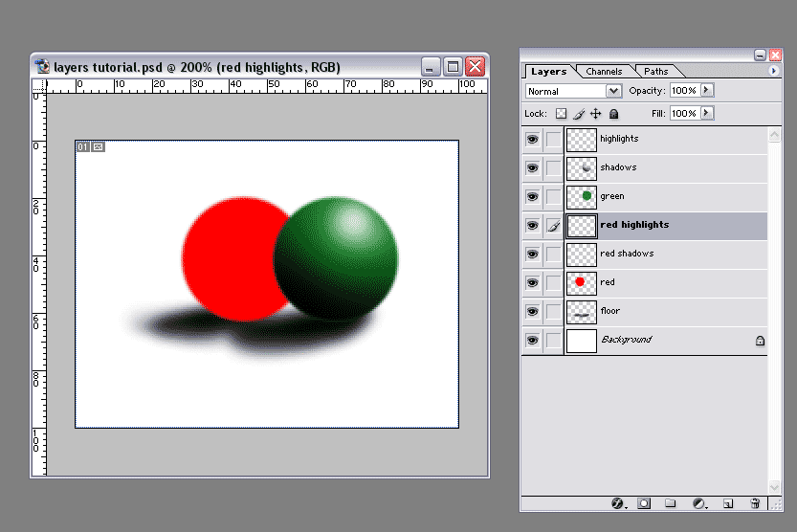The image size is (797, 532).
Task: Click the Add layer mask icon
Action: click(644, 502)
